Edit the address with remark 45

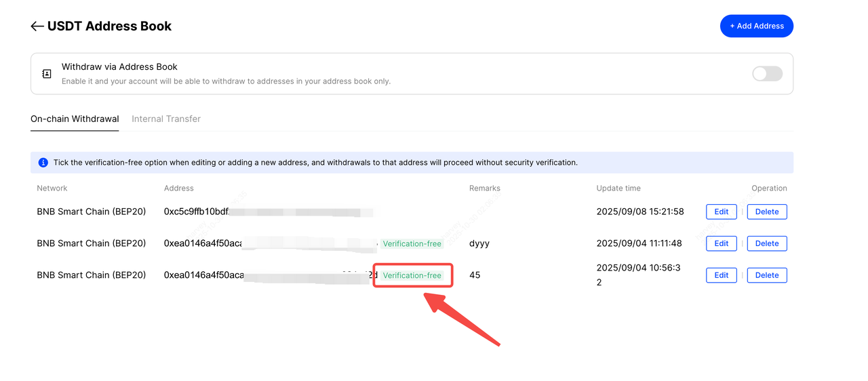pos(721,275)
